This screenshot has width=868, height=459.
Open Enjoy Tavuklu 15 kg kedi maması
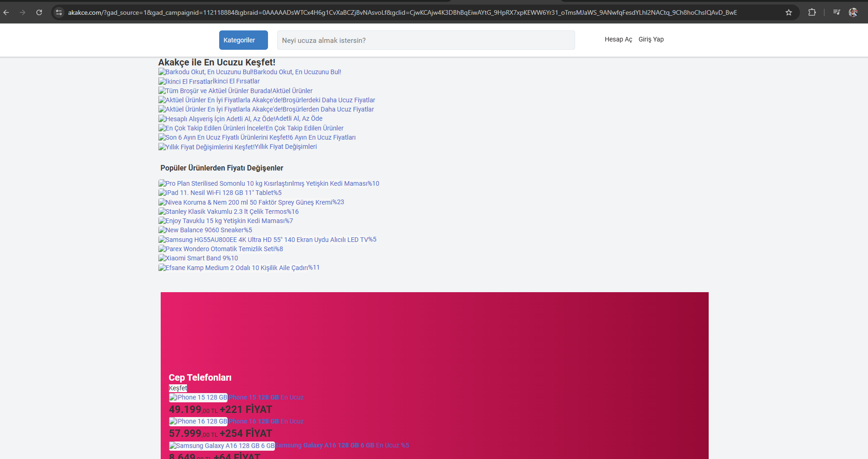[226, 221]
